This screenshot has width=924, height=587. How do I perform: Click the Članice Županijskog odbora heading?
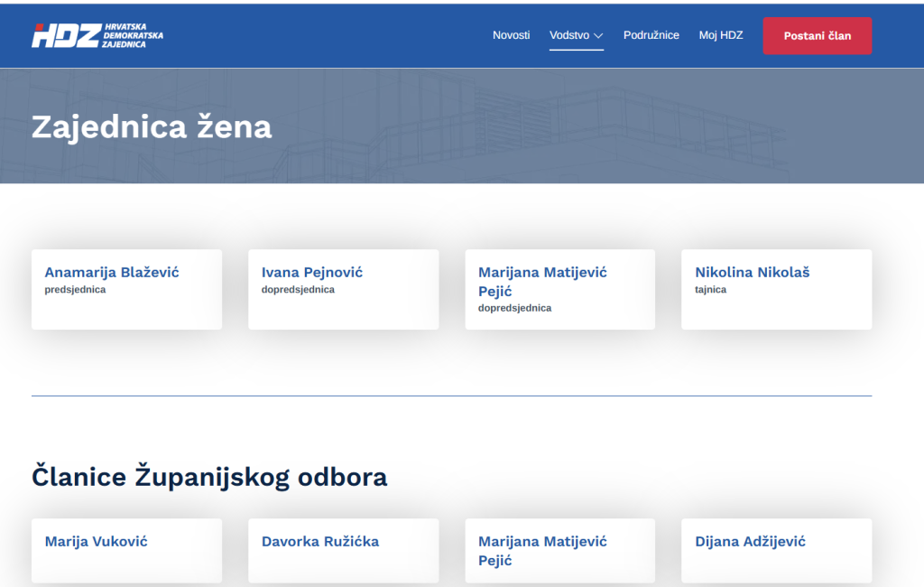point(209,477)
